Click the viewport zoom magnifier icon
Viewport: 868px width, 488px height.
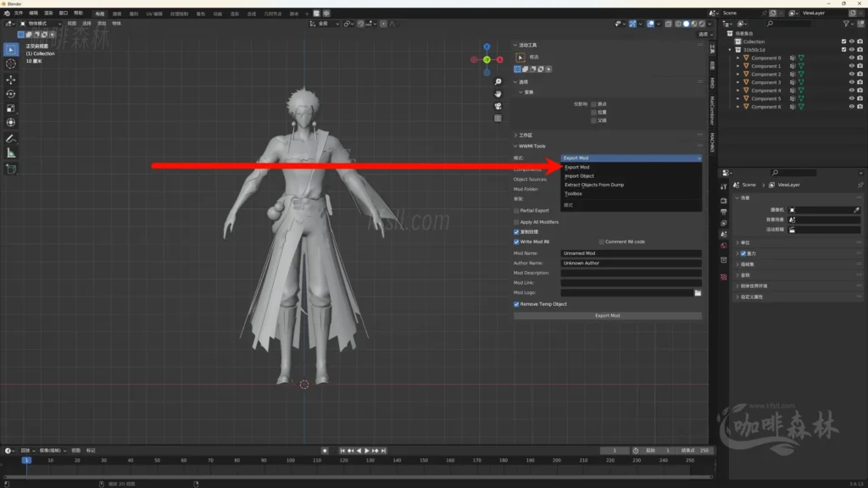498,82
